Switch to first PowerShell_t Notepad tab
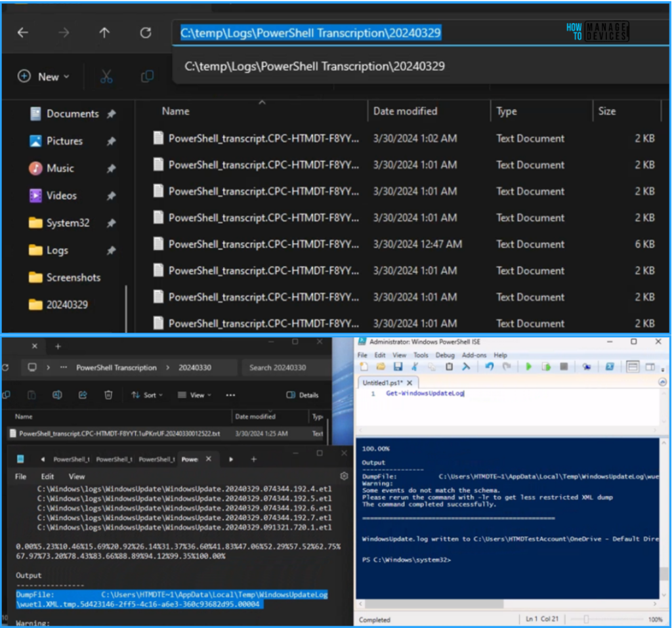This screenshot has width=672, height=628. pos(71,459)
